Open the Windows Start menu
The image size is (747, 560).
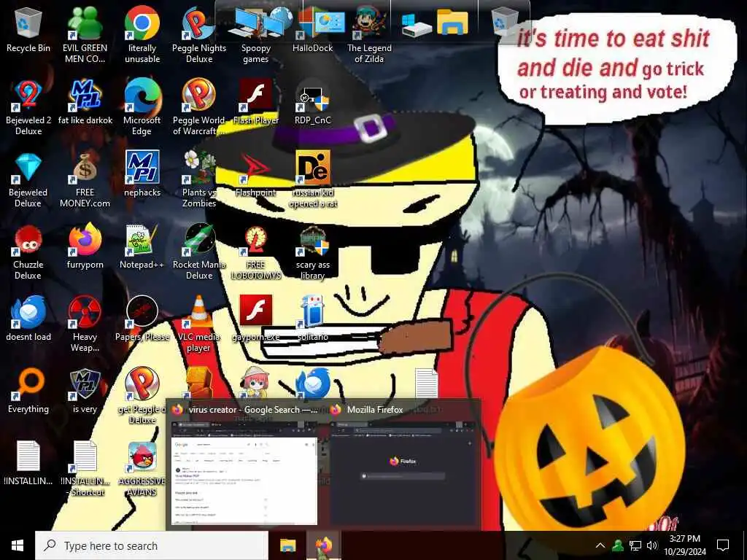18,545
